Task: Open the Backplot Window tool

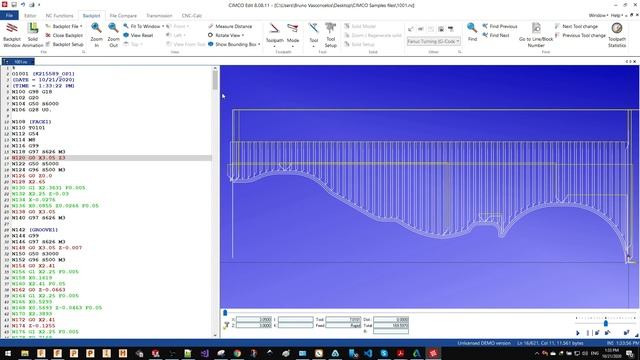Action: (12, 35)
